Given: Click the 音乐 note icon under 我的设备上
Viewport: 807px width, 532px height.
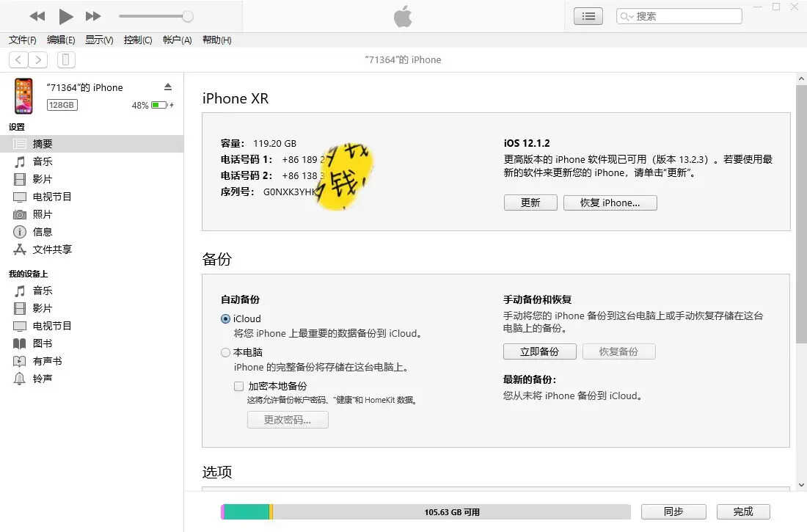Looking at the screenshot, I should click(x=20, y=291).
